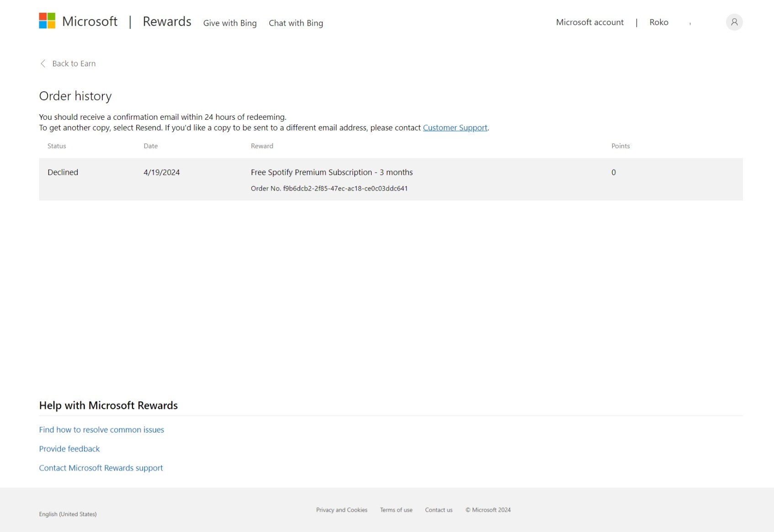Click the Date column header
The image size is (774, 532).
(150, 146)
